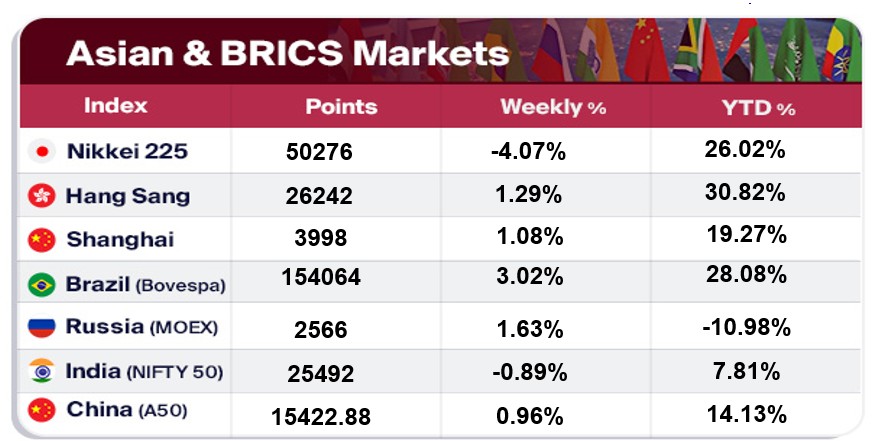Click the India flag icon

pyautogui.click(x=43, y=372)
